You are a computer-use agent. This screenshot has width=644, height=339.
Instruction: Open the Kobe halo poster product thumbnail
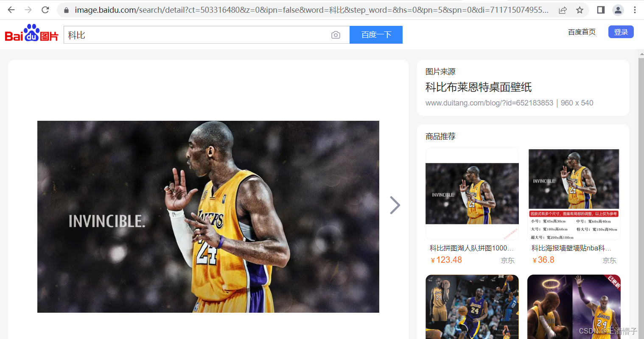(x=574, y=307)
